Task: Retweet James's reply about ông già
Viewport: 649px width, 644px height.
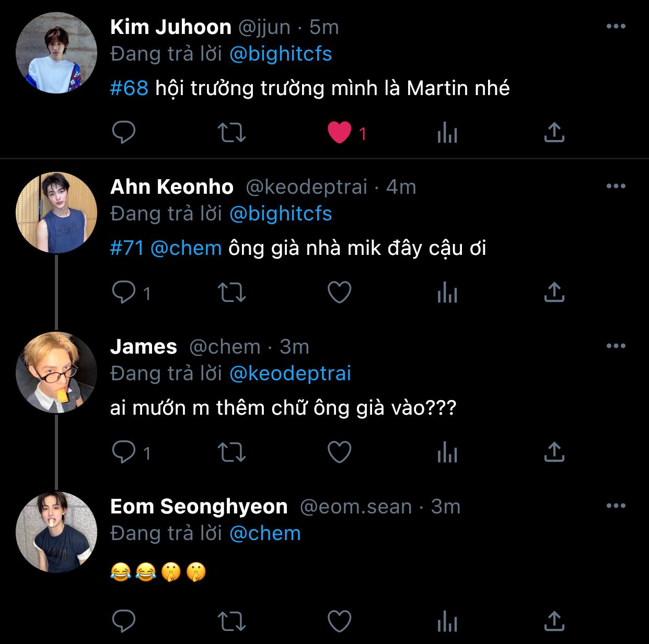Action: click(231, 452)
